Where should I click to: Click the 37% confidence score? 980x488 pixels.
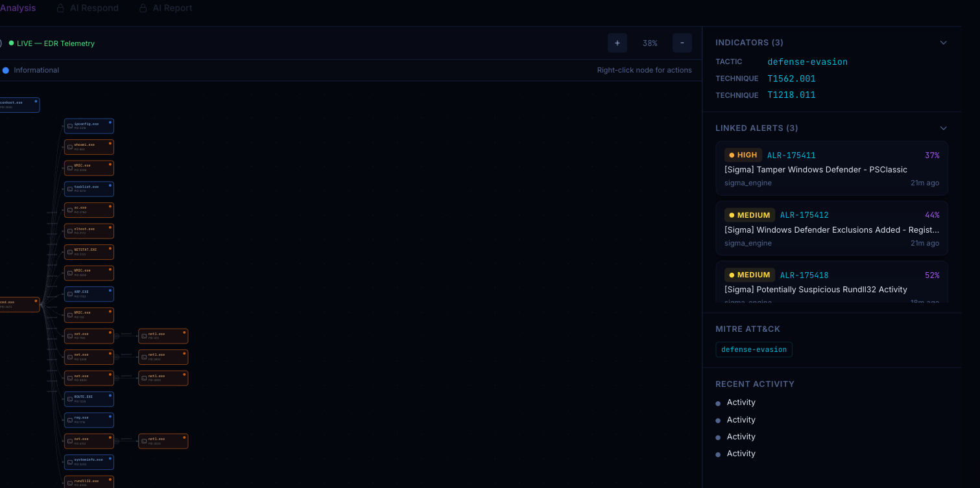tap(932, 156)
